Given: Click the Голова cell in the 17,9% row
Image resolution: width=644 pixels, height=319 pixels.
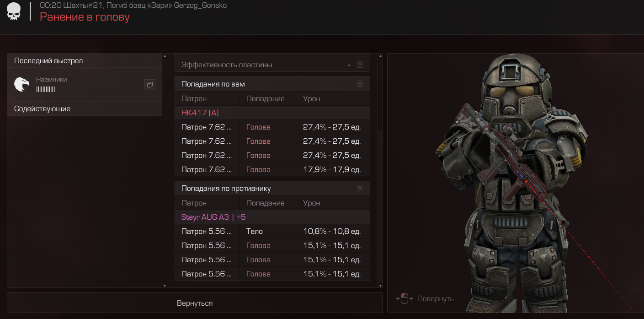Looking at the screenshot, I should 268,169.
